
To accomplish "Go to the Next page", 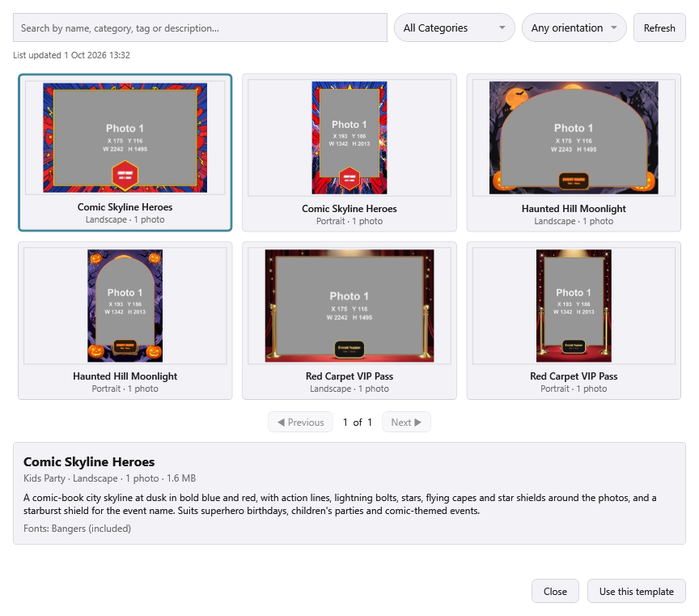I will coord(406,422).
